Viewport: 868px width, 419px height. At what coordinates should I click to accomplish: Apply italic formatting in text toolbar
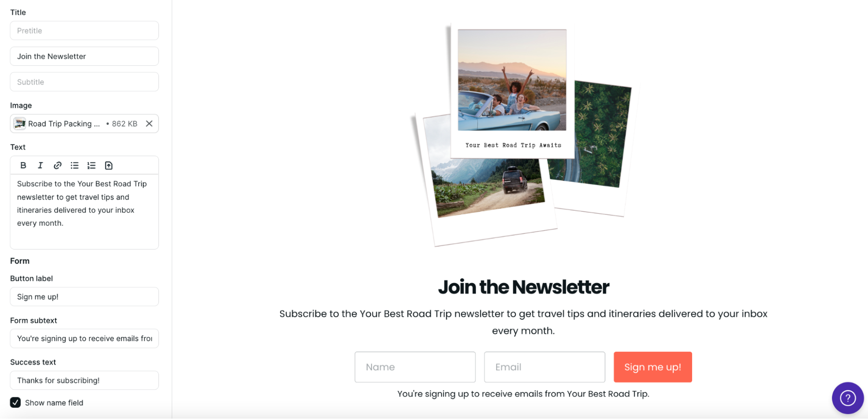click(x=40, y=166)
